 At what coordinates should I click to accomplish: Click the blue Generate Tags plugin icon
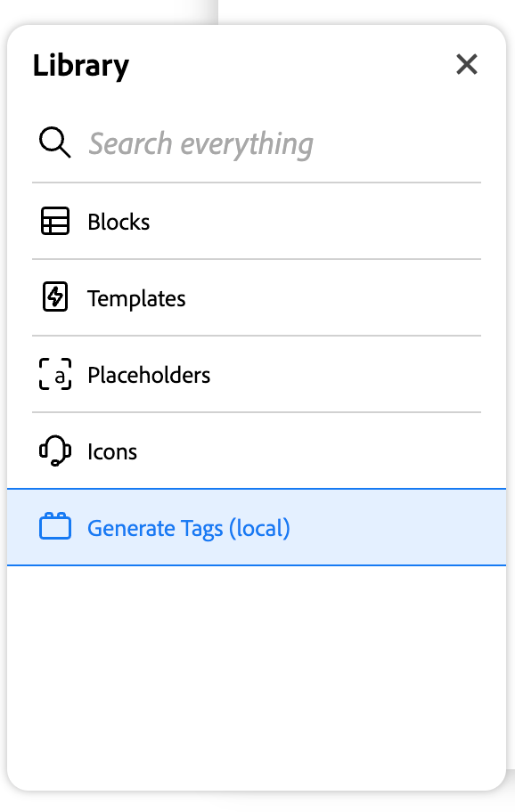(x=55, y=526)
